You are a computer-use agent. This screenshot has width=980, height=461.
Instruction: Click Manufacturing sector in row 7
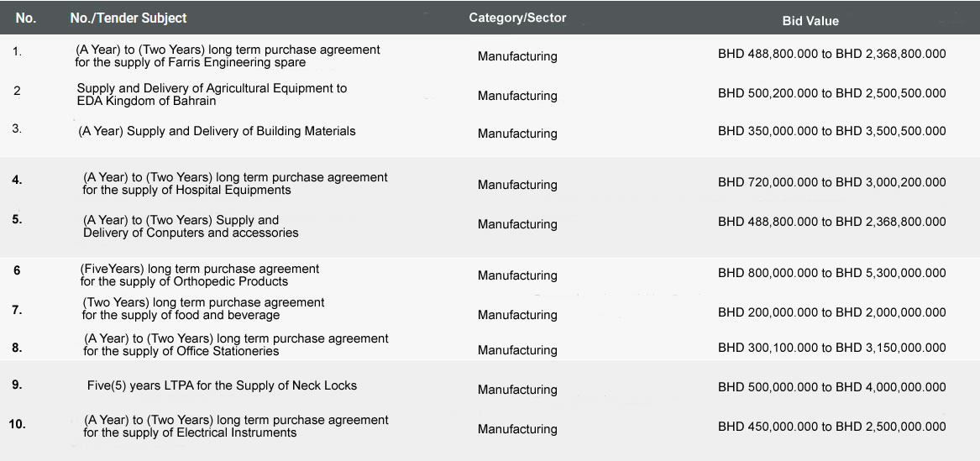(517, 315)
